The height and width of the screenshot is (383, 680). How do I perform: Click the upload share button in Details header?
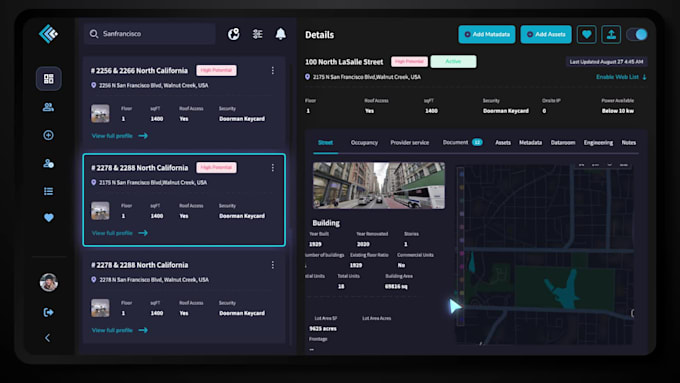point(611,34)
